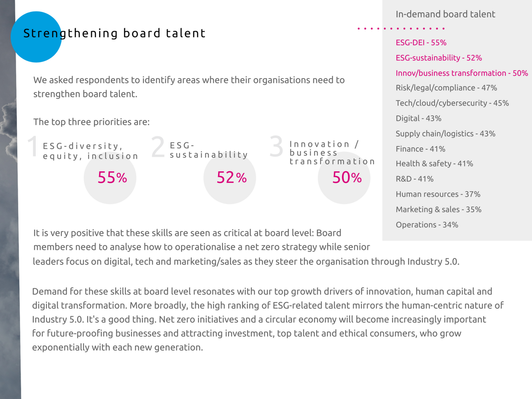
Task: Click 'Innov/business transformation - 50%' list entry
Action: pyautogui.click(x=461, y=73)
